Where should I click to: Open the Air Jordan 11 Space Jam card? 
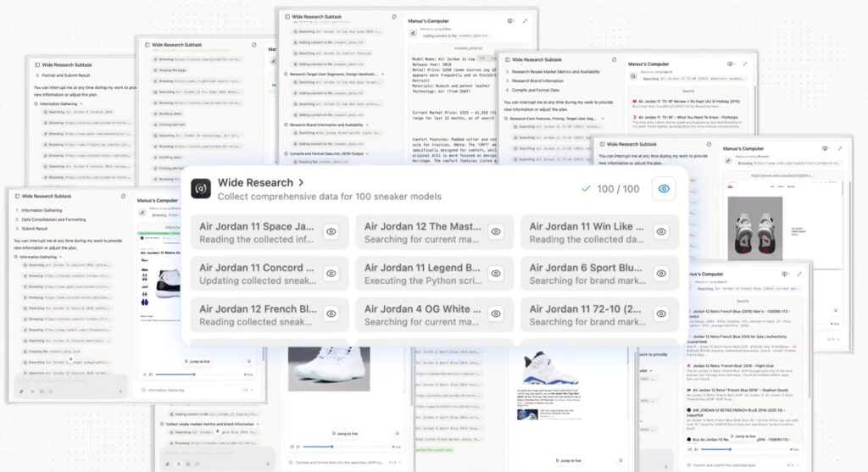click(x=270, y=232)
